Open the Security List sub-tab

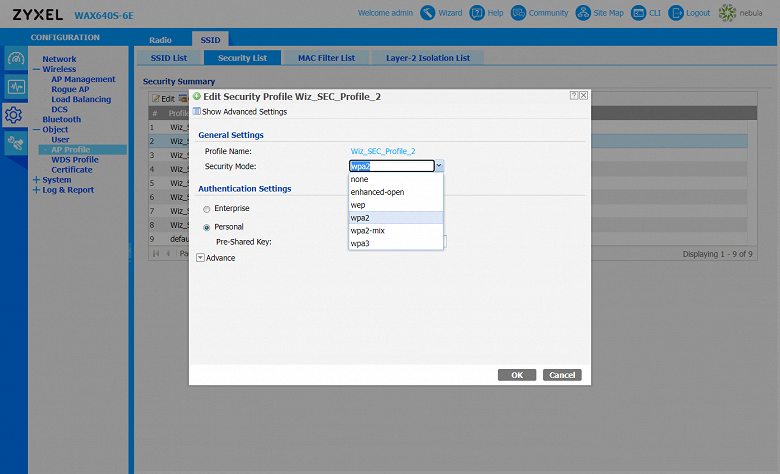pyautogui.click(x=242, y=58)
